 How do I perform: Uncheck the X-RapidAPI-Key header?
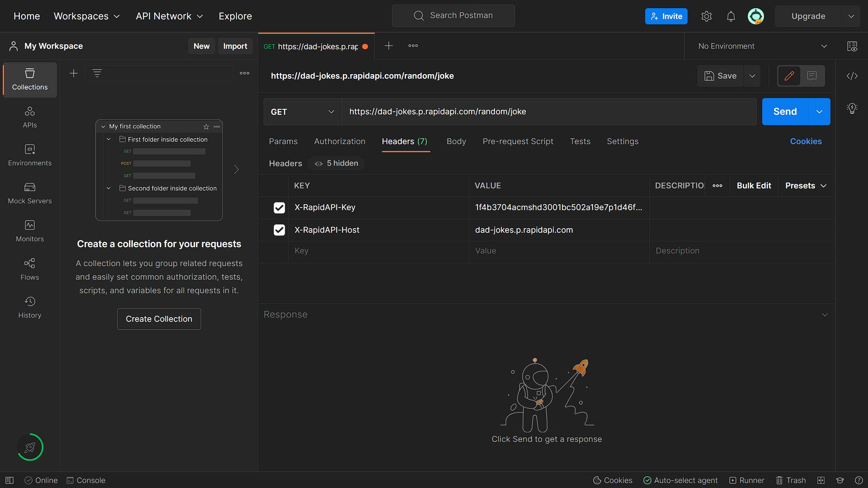coord(279,207)
